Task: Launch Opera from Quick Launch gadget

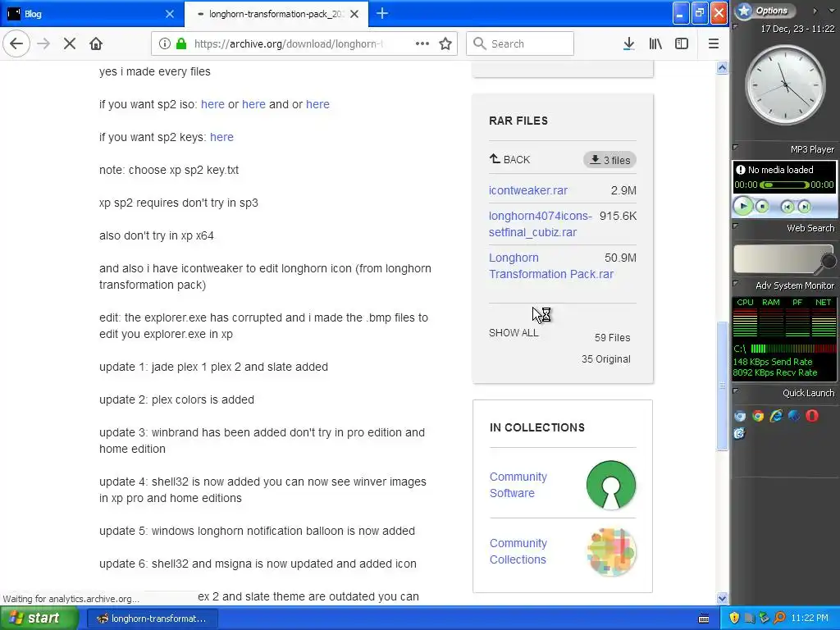Action: click(x=812, y=416)
